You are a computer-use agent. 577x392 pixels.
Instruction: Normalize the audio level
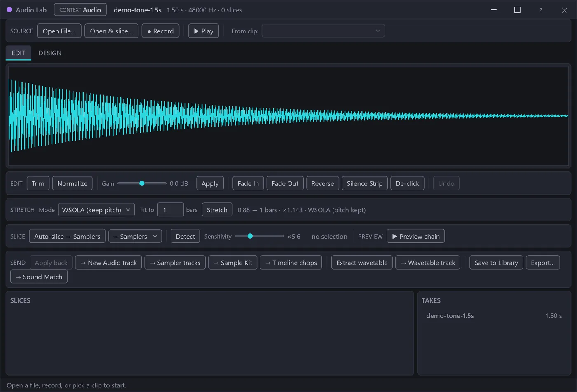point(72,183)
